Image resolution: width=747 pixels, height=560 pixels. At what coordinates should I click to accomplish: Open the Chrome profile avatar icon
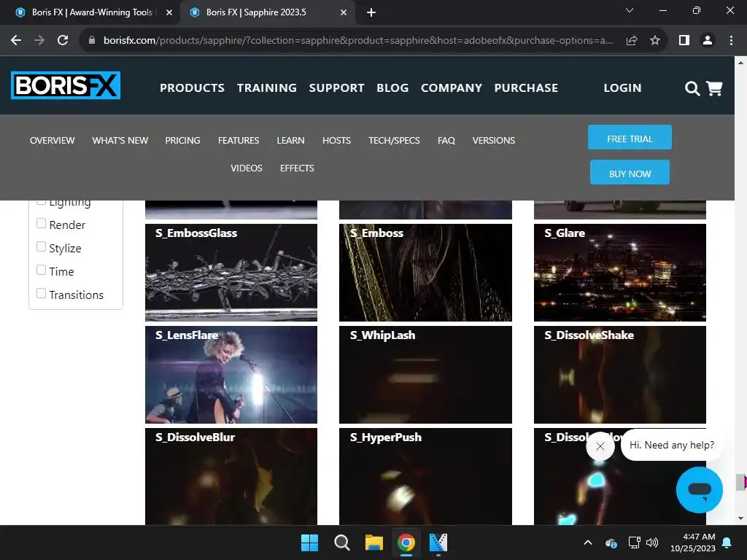point(708,41)
